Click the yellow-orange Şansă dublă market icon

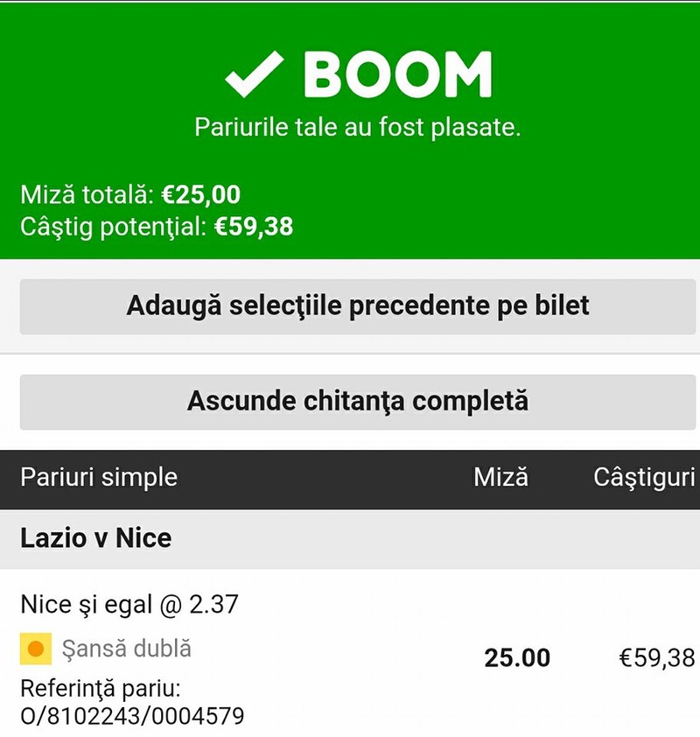36,649
